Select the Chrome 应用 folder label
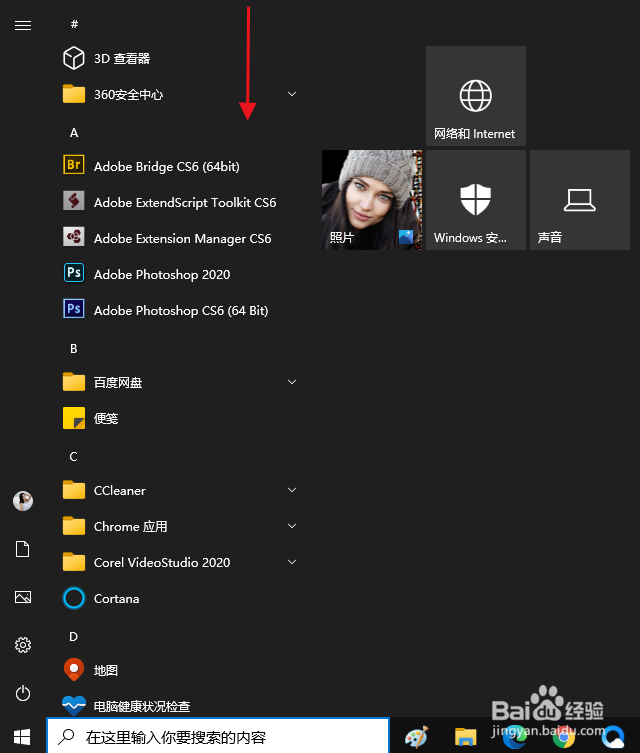640x753 pixels. click(x=131, y=527)
